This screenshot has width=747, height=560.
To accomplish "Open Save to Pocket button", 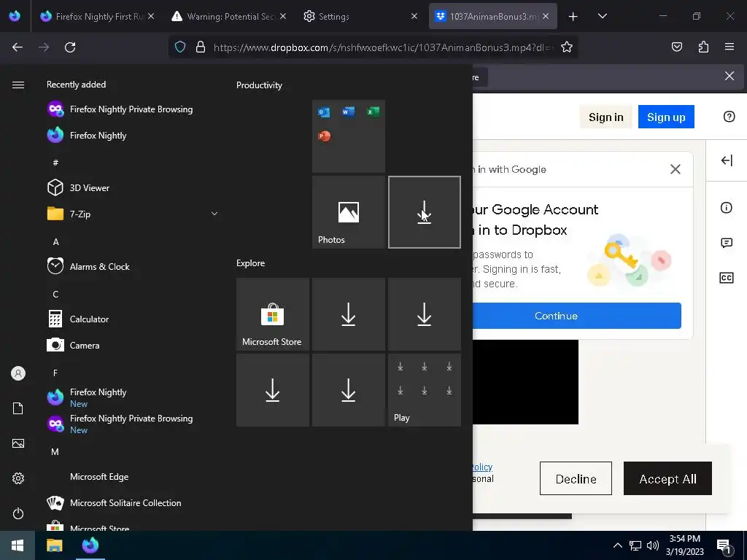I will (x=676, y=47).
